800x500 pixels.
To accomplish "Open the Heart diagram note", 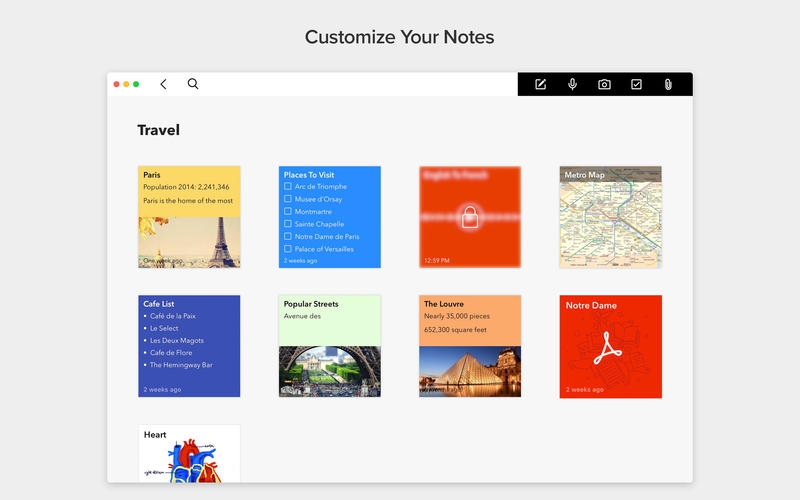I will pyautogui.click(x=189, y=453).
